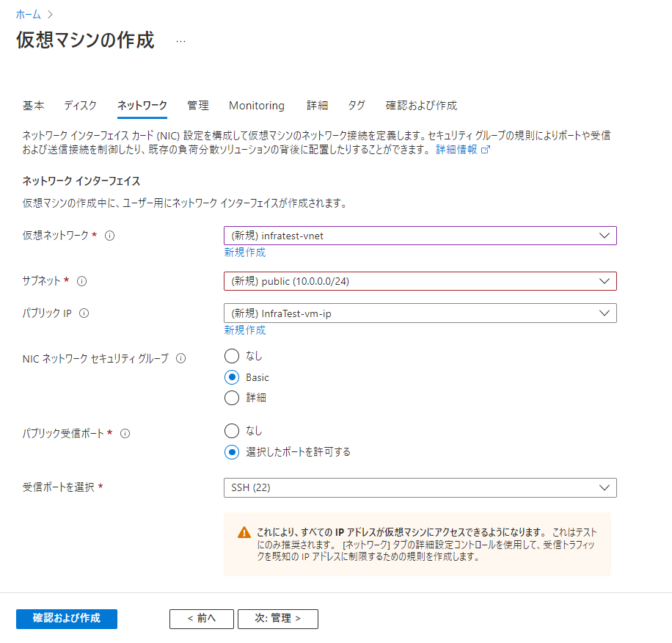The height and width of the screenshot is (643, 672).
Task: Click external link icon after 詳細情報
Action: coord(486,150)
